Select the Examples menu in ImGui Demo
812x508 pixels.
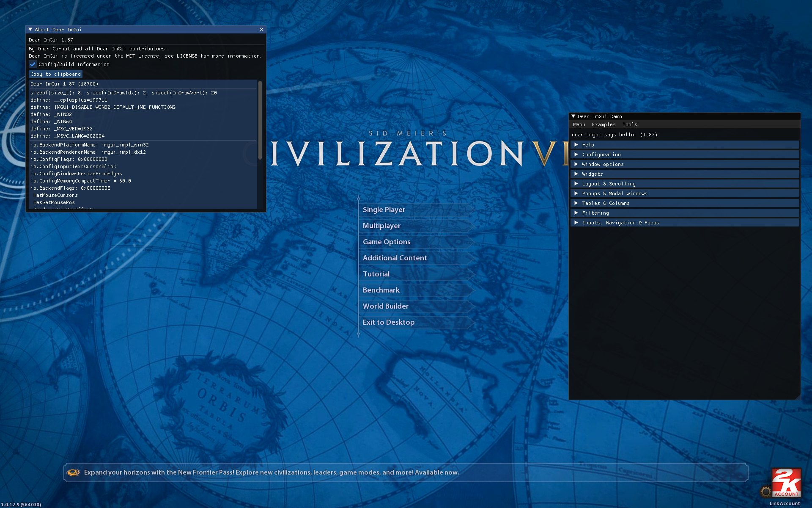(x=604, y=124)
